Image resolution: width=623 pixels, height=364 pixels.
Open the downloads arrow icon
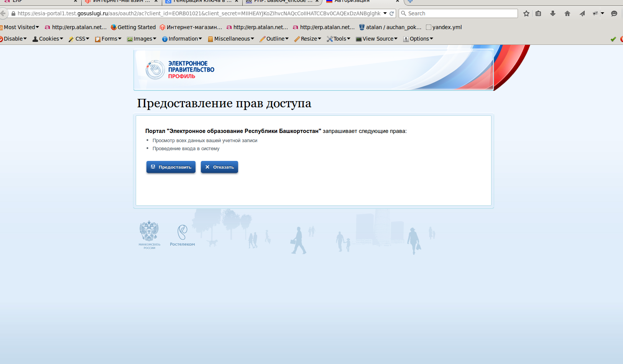[x=553, y=13]
